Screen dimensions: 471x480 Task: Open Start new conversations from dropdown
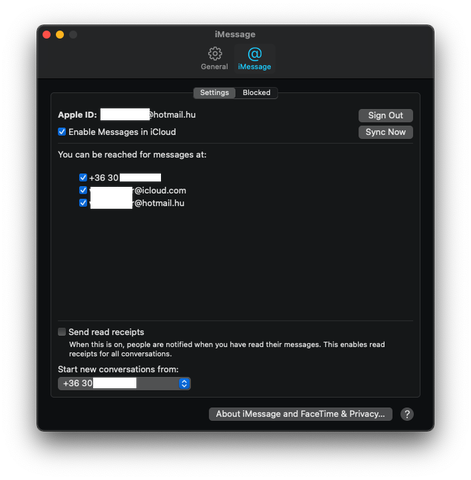tap(124, 383)
